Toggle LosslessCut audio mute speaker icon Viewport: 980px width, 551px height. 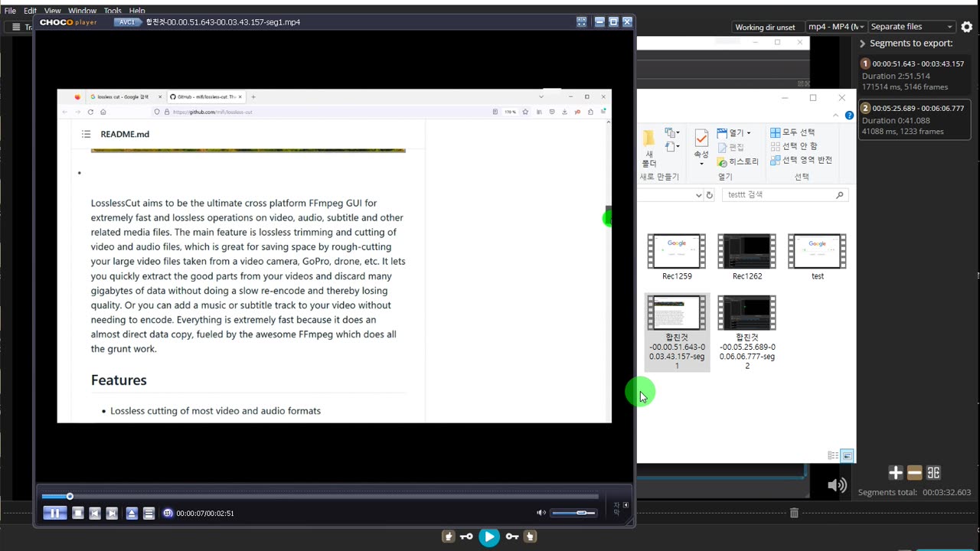[837, 485]
